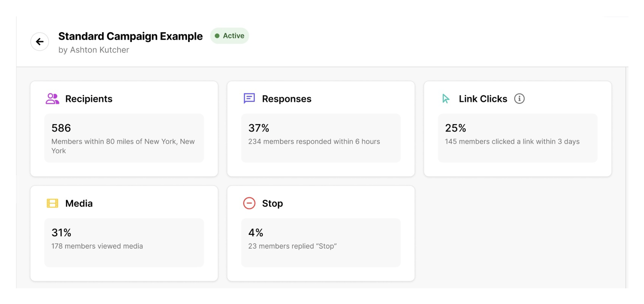Click the Standard Campaign Example title
Image resolution: width=644 pixels, height=304 pixels.
pos(130,36)
